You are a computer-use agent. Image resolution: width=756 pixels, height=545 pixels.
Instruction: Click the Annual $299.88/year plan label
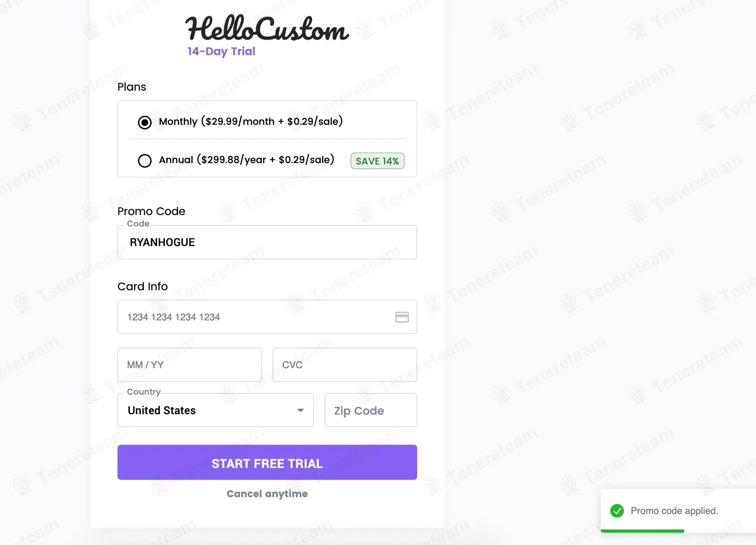click(246, 159)
